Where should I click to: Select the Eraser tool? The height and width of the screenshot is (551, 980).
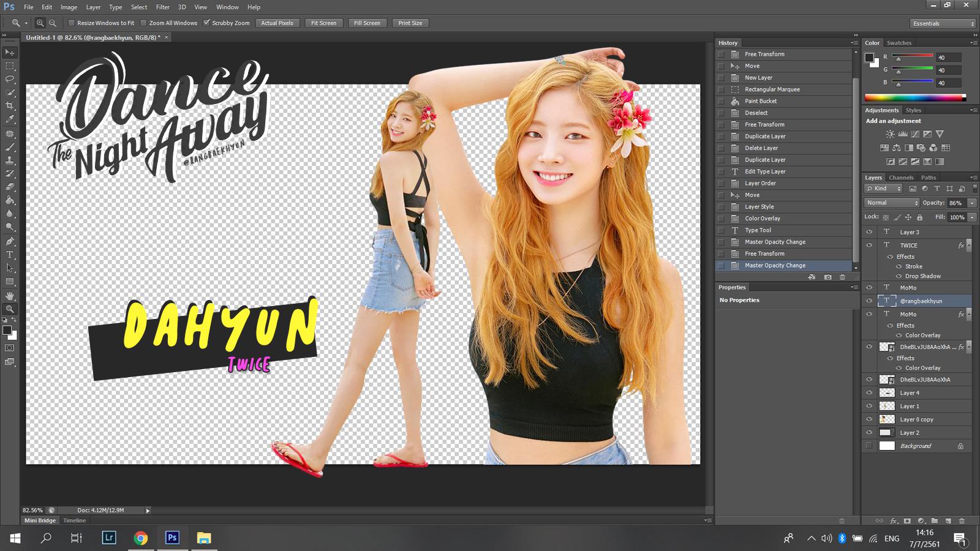[10, 187]
